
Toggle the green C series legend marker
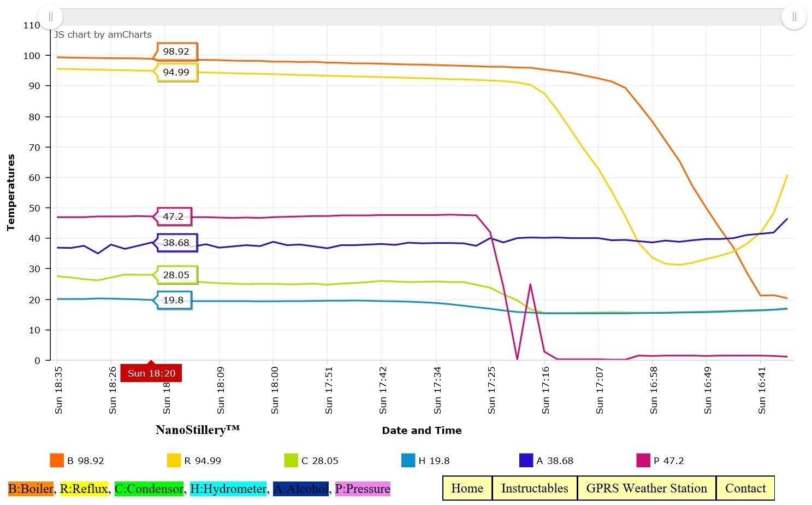pos(291,460)
